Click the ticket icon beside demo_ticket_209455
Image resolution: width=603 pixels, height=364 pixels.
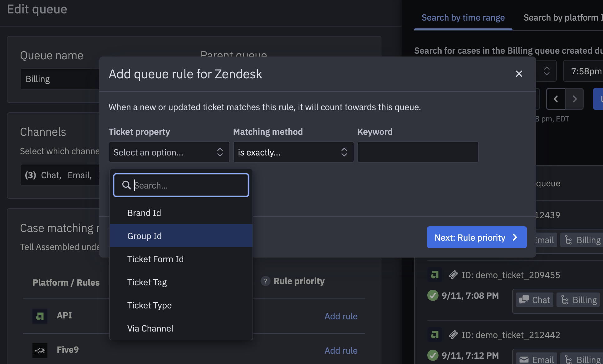pos(453,275)
